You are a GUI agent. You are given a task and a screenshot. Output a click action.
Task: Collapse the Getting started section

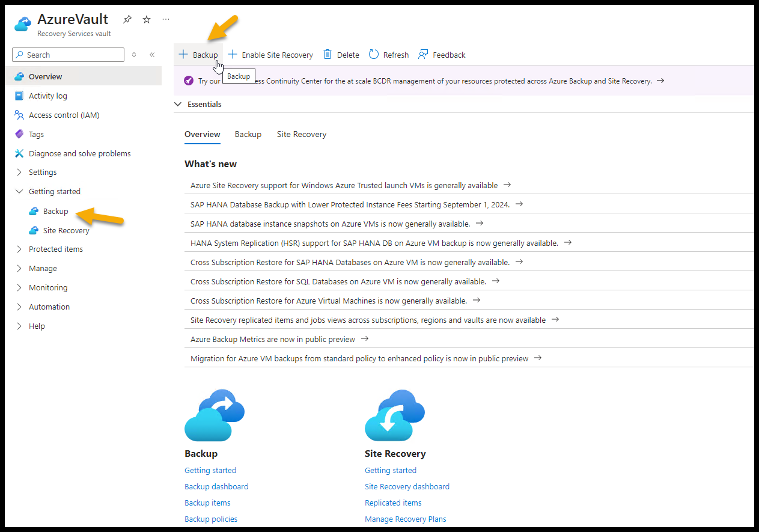click(19, 192)
